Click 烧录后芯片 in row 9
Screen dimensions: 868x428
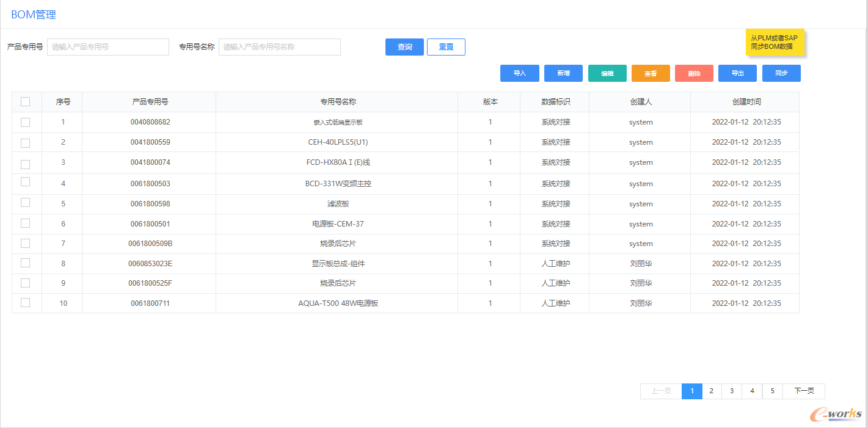[x=338, y=283]
